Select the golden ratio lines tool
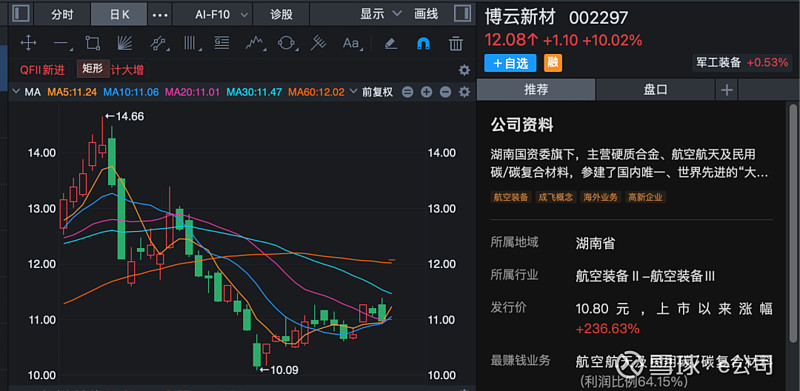The height and width of the screenshot is (391, 800). (x=221, y=43)
